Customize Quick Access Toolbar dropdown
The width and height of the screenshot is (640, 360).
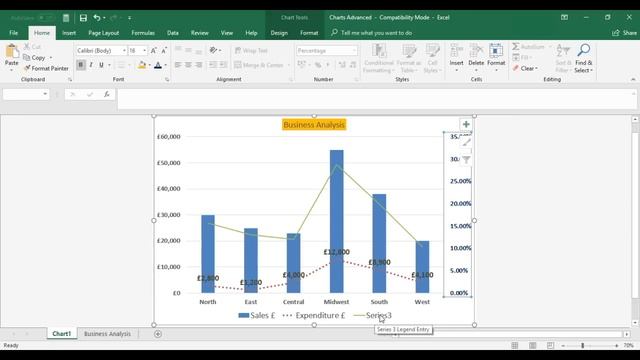129,18
